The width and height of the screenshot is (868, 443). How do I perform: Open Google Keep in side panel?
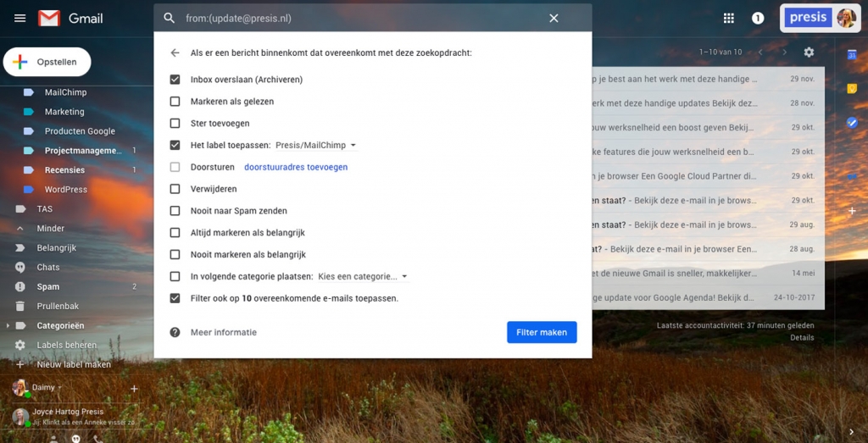[x=852, y=88]
